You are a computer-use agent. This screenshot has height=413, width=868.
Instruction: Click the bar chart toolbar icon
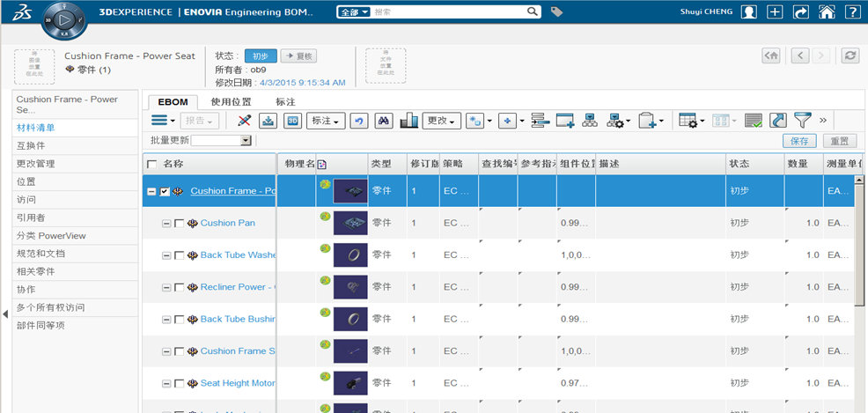point(408,121)
